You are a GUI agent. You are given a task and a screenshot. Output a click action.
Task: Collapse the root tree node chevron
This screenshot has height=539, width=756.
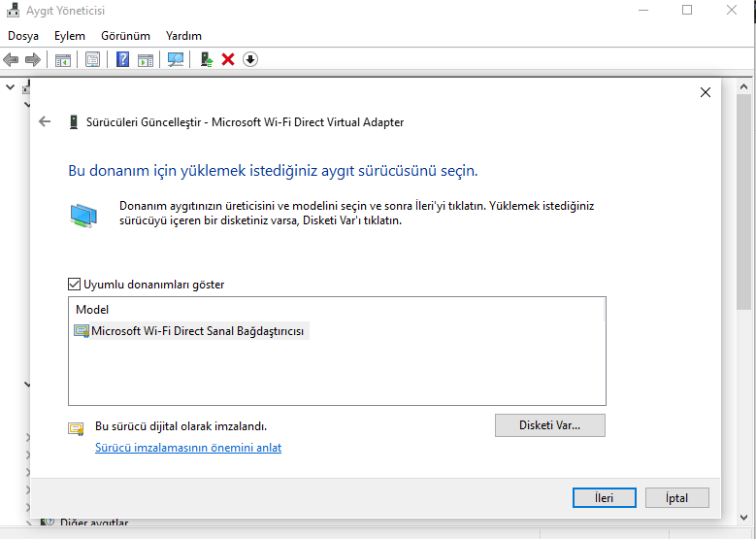click(10, 87)
